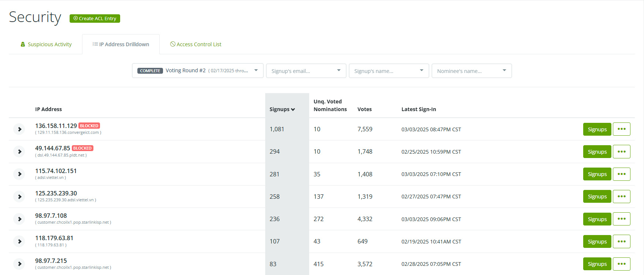Image resolution: width=644 pixels, height=275 pixels.
Task: Open more actions for 98.97.7.215
Action: (621, 264)
